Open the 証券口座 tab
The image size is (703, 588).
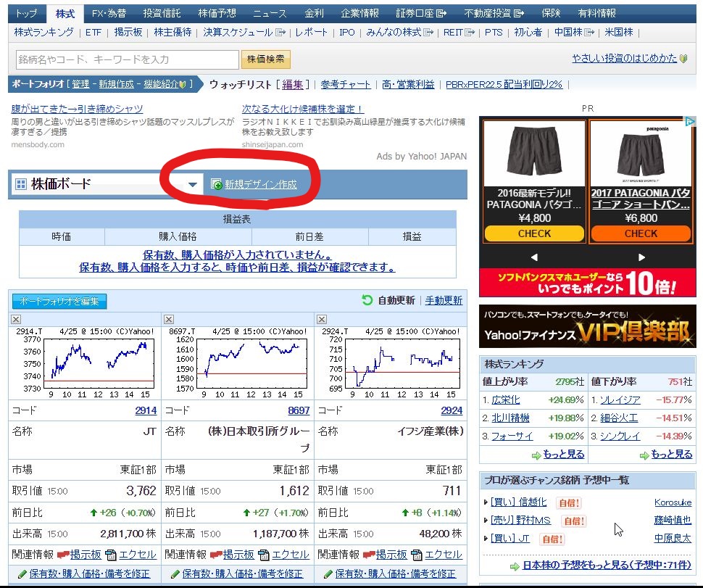click(421, 14)
